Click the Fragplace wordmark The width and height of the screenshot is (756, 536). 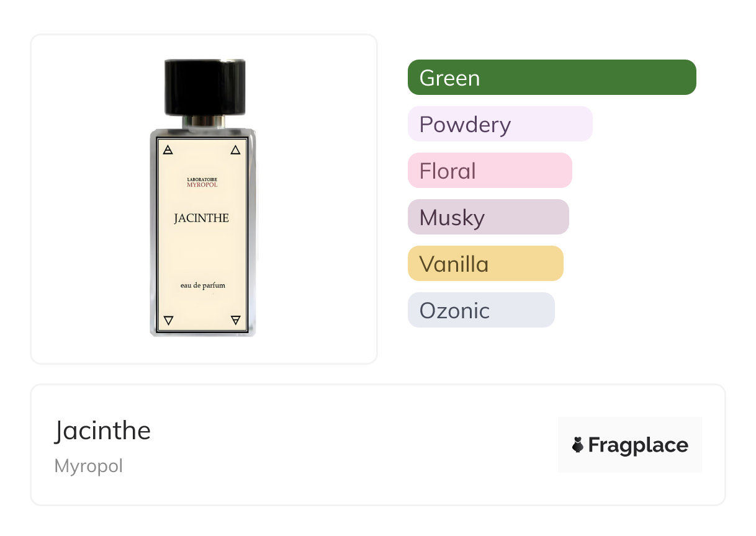pyautogui.click(x=638, y=445)
